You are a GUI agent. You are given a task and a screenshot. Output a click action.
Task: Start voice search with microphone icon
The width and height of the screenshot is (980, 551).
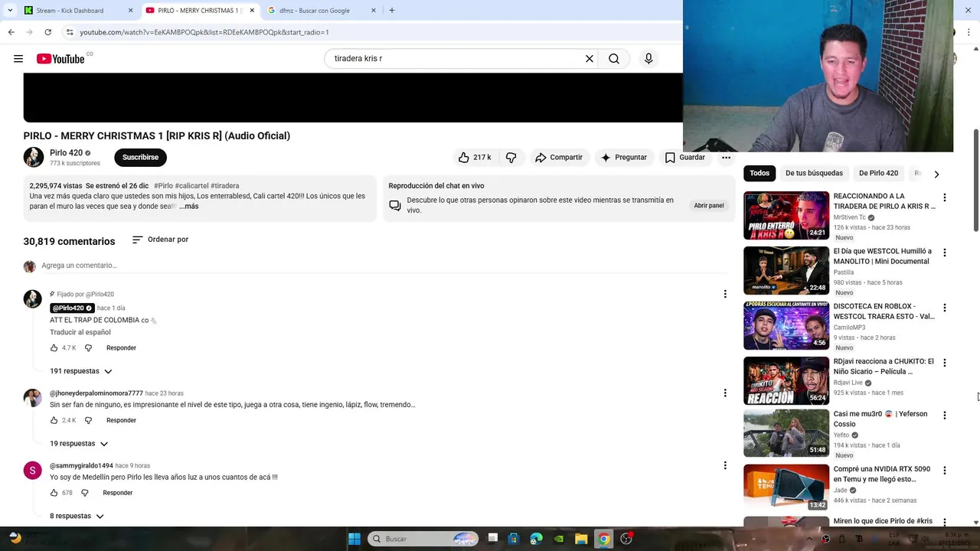pyautogui.click(x=648, y=59)
